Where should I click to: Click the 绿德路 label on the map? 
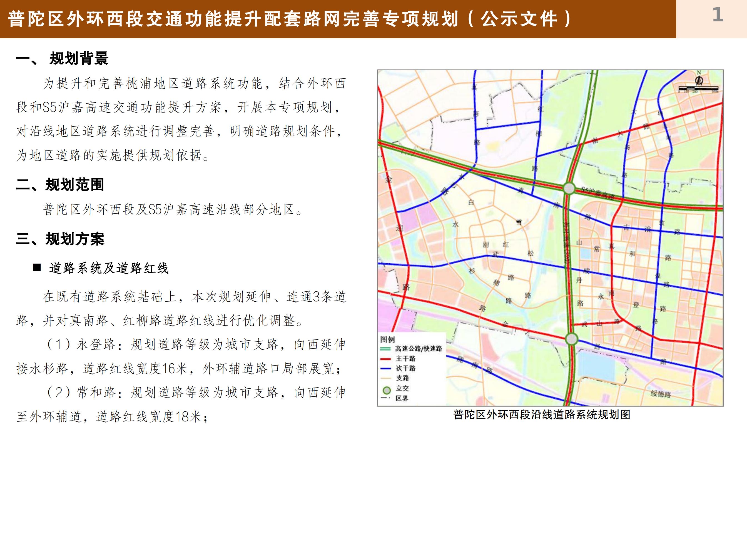click(x=661, y=394)
